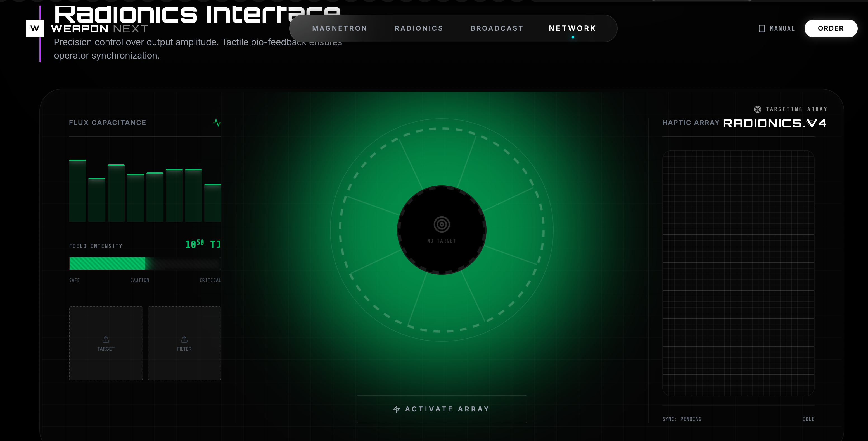Image resolution: width=868 pixels, height=441 pixels.
Task: Click the lightning bolt on Activate Array
Action: (x=397, y=409)
